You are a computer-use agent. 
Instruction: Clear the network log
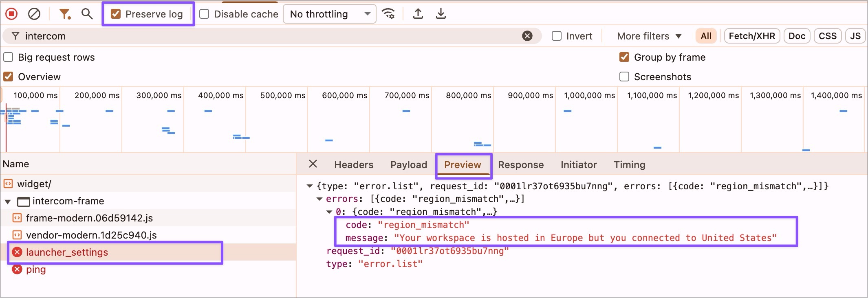tap(34, 14)
